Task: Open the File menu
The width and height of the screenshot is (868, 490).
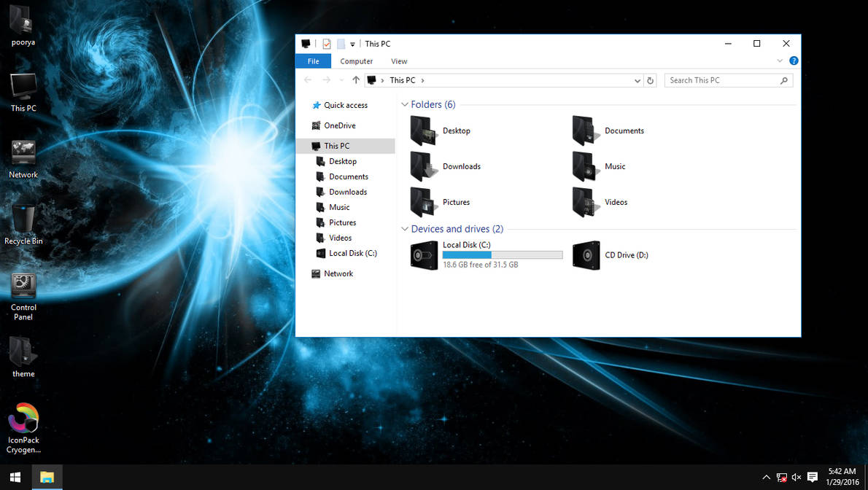Action: click(313, 61)
